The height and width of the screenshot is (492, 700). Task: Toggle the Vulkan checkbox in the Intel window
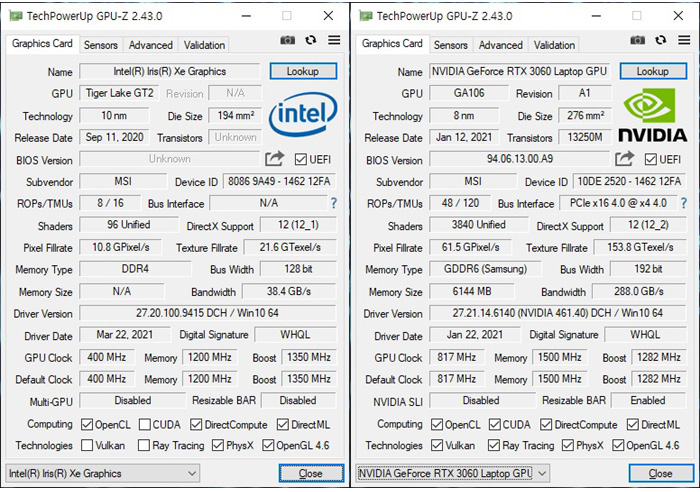pyautogui.click(x=88, y=446)
